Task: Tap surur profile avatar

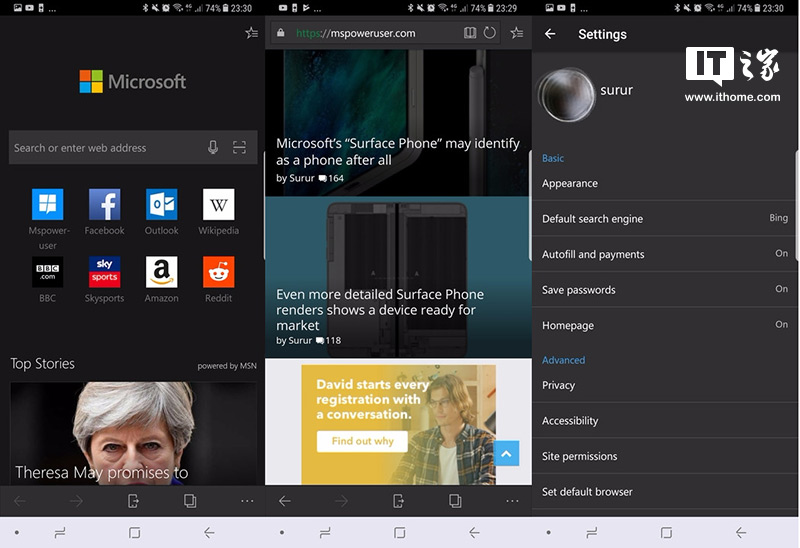Action: click(567, 95)
